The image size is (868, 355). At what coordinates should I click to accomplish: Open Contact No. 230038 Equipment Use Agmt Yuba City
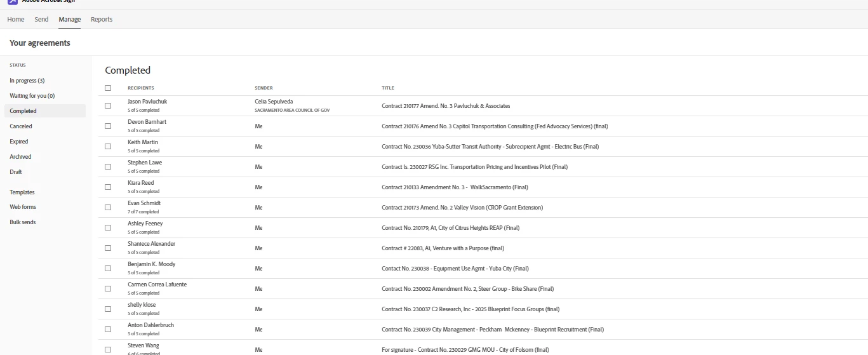pyautogui.click(x=455, y=269)
